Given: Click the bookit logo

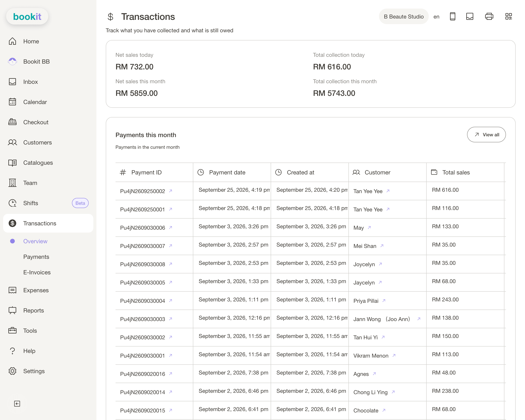Looking at the screenshot, I should pos(27,17).
